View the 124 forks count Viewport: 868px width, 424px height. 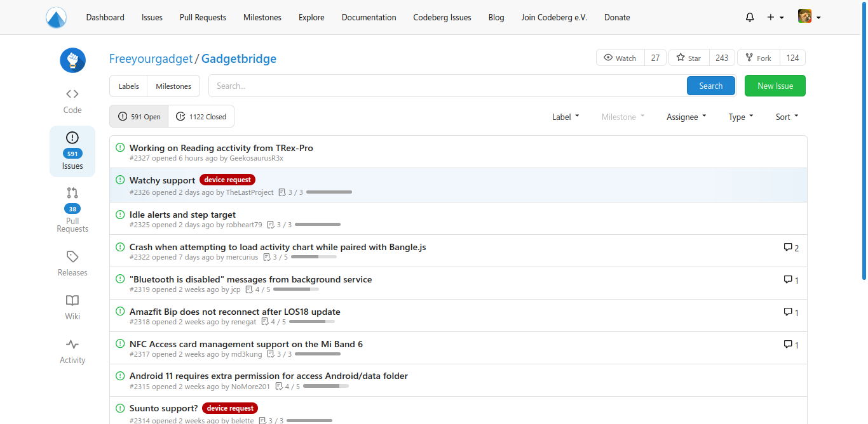point(792,58)
